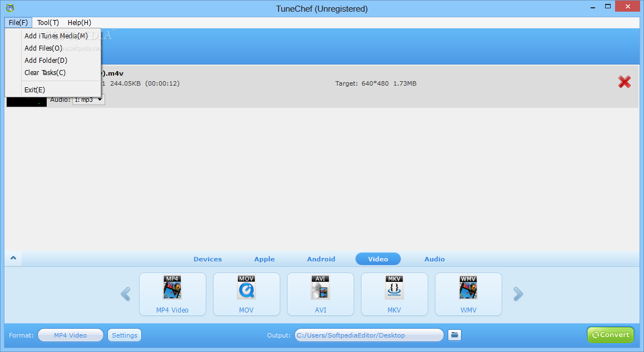Switch to the Devices tab
The width and height of the screenshot is (644, 352).
(x=208, y=259)
